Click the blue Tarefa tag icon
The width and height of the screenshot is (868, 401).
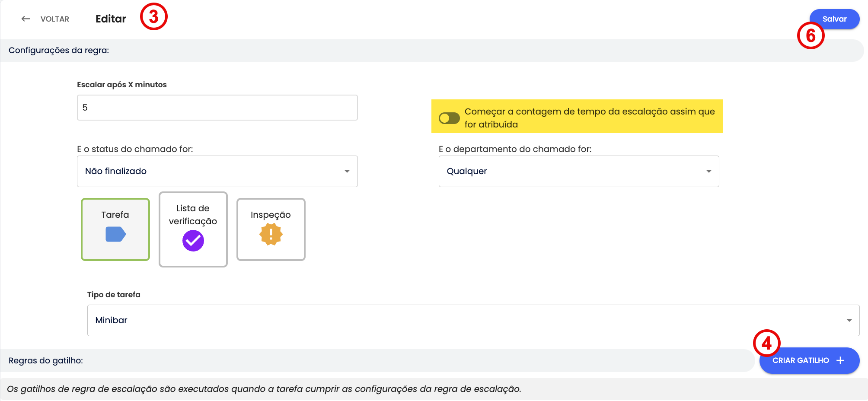(115, 235)
